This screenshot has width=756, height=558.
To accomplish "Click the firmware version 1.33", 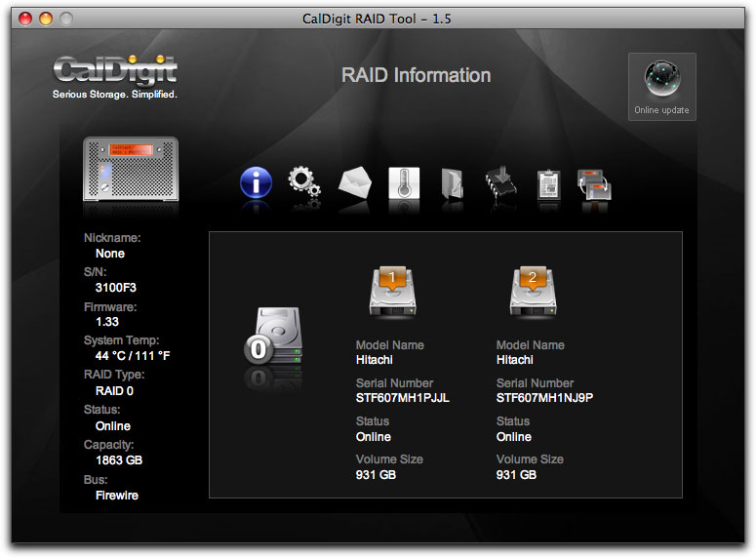I will (x=107, y=322).
